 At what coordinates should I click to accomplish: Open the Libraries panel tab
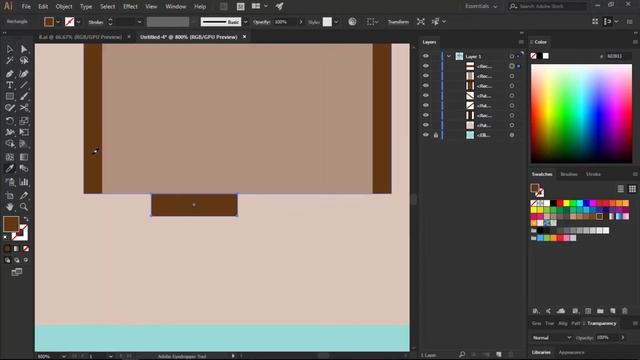pyautogui.click(x=541, y=352)
